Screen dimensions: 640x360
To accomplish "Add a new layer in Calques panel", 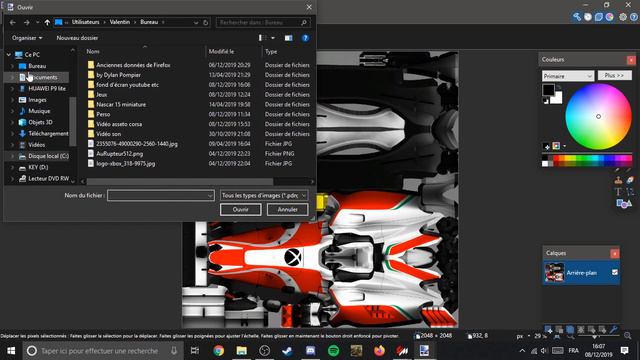I will [548, 329].
